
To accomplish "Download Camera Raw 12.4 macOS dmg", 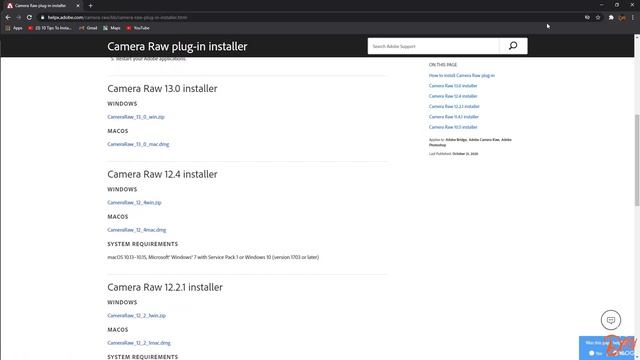I will (137, 230).
